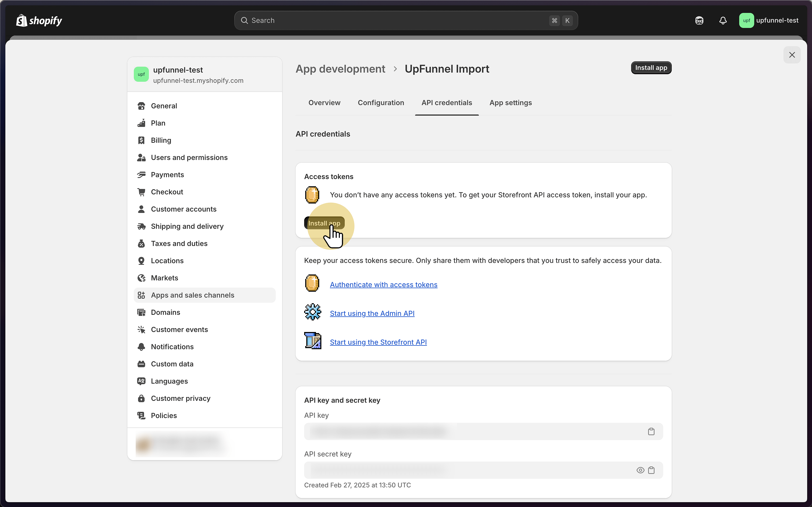Open Authenticate with access tokens link

coord(383,284)
